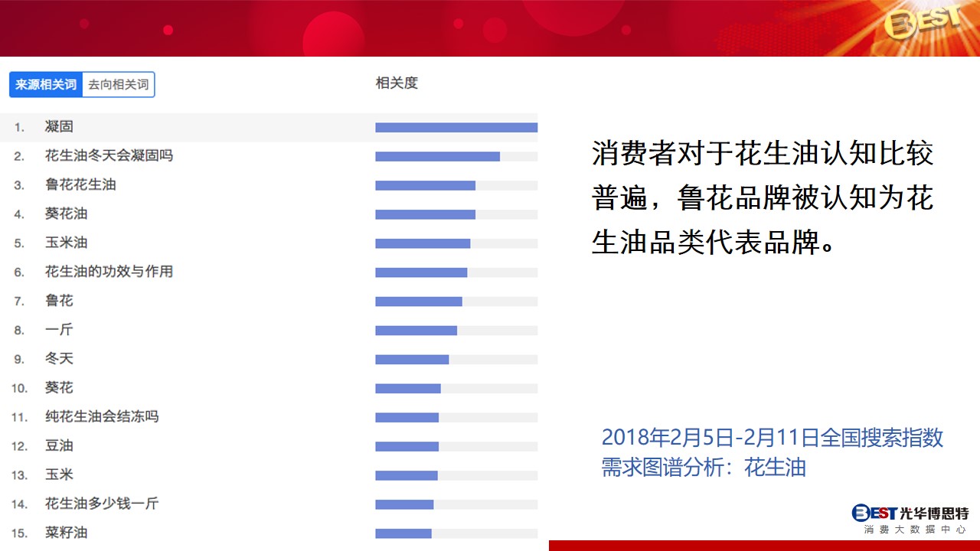Screen dimensions: 980x551
Task: Click the keyword 菜籽油
Action: [x=66, y=533]
